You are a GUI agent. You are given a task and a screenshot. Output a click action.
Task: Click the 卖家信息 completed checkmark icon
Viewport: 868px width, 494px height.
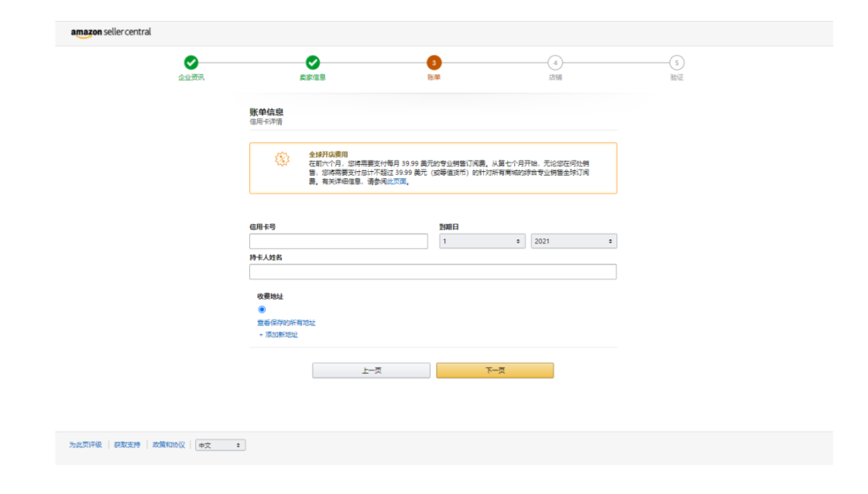[313, 62]
